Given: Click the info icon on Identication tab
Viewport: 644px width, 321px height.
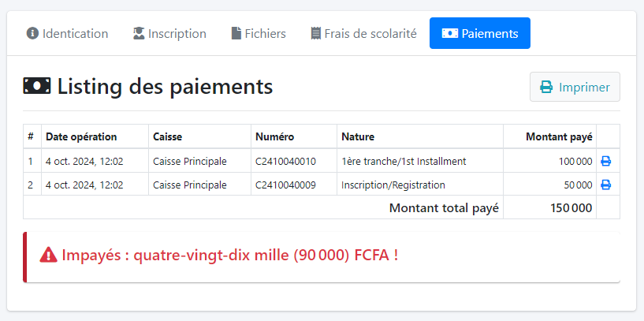Looking at the screenshot, I should click(x=32, y=33).
